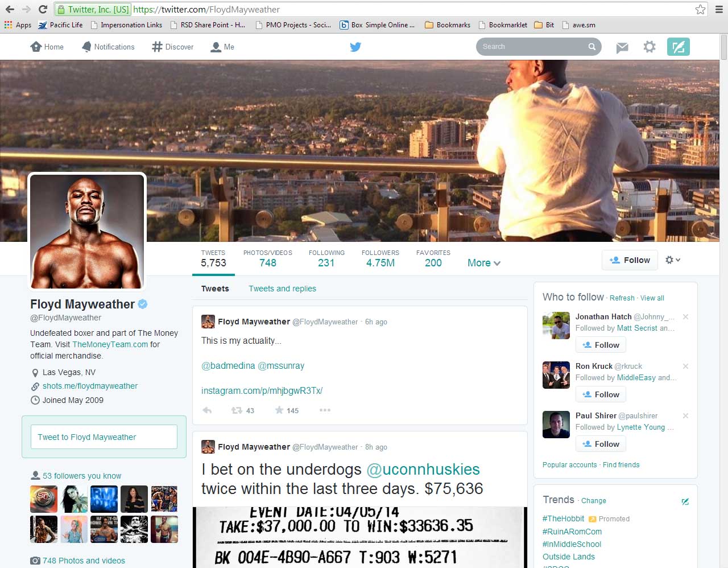Image resolution: width=728 pixels, height=568 pixels.
Task: Open instagram.com/p/mhjbgwR3Tx link
Action: tap(262, 391)
